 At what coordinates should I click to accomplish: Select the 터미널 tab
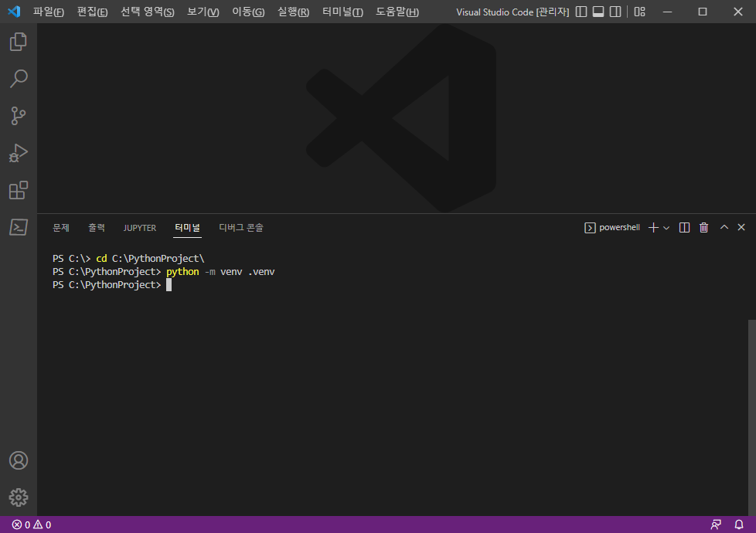pos(188,227)
